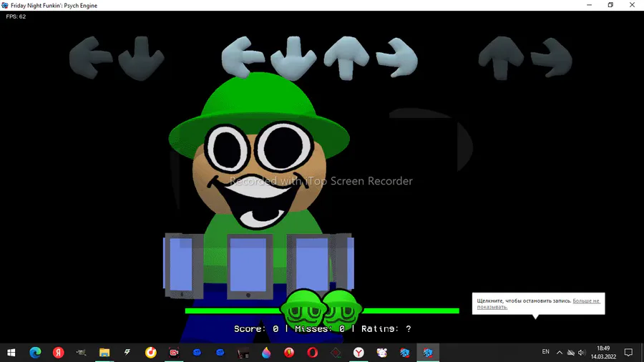The width and height of the screenshot is (644, 362).
Task: Minimize the Psych Engine window
Action: tap(590, 5)
